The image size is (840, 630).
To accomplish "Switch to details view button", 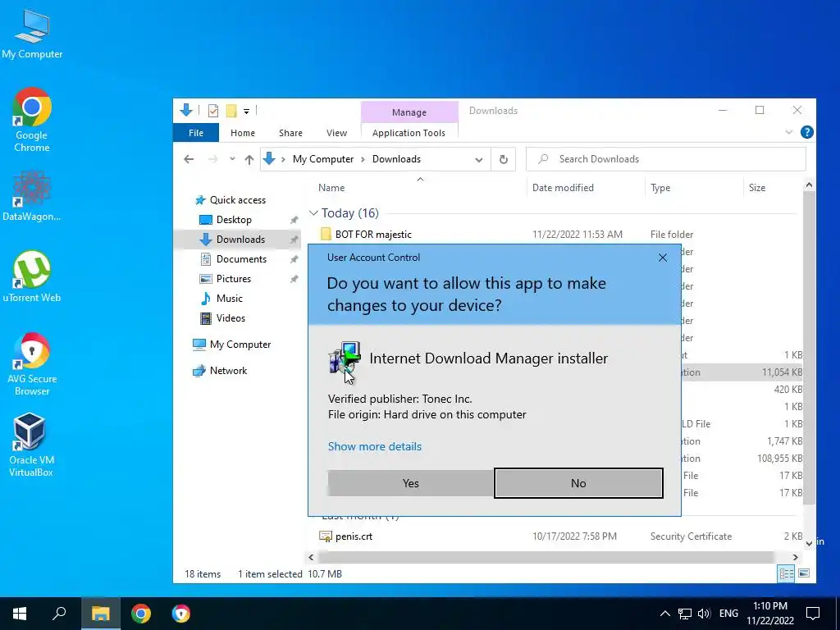I will tap(786, 573).
